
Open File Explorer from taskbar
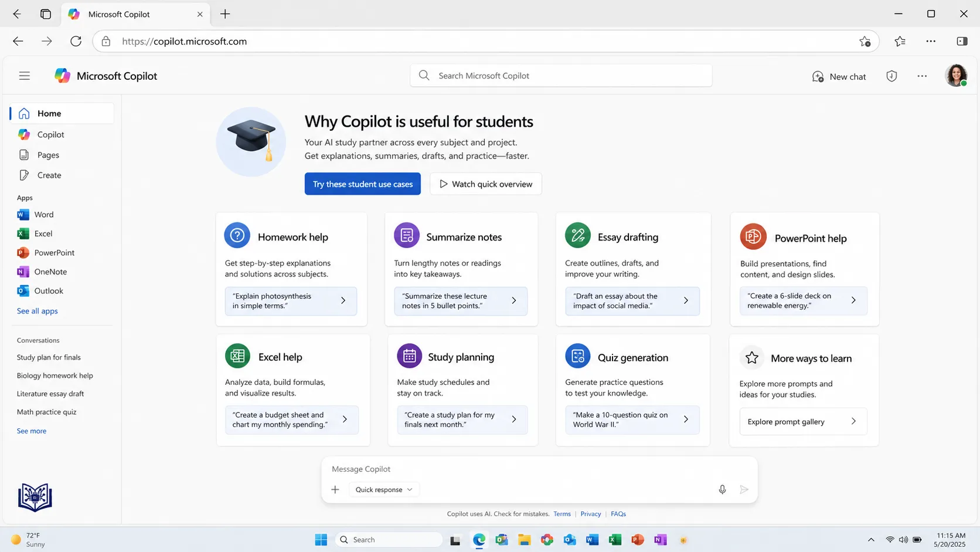click(524, 540)
